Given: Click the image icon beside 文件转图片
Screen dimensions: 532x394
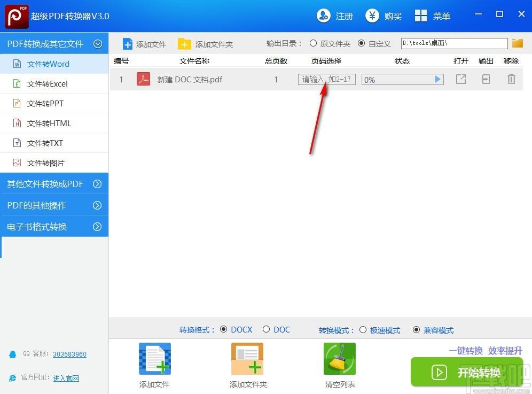Looking at the screenshot, I should 17,163.
